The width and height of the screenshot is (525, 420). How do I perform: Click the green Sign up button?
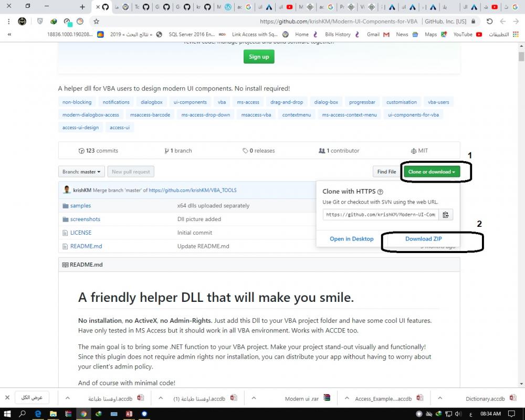pyautogui.click(x=259, y=57)
